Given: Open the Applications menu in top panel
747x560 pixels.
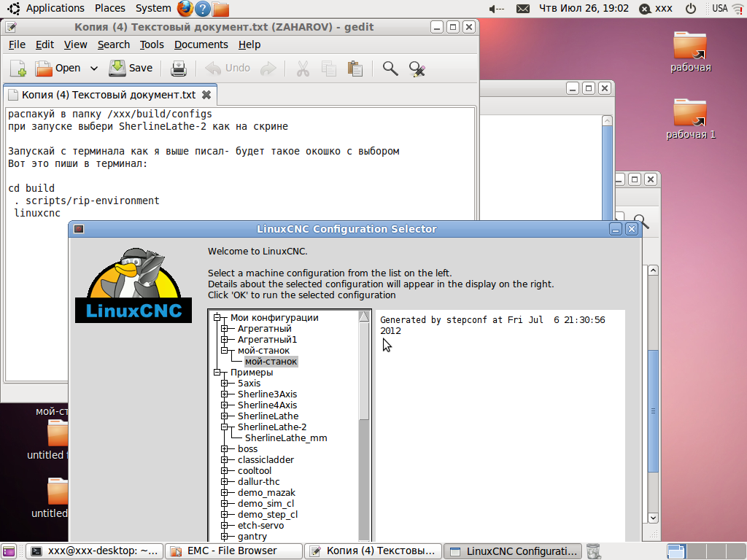Looking at the screenshot, I should [x=55, y=8].
